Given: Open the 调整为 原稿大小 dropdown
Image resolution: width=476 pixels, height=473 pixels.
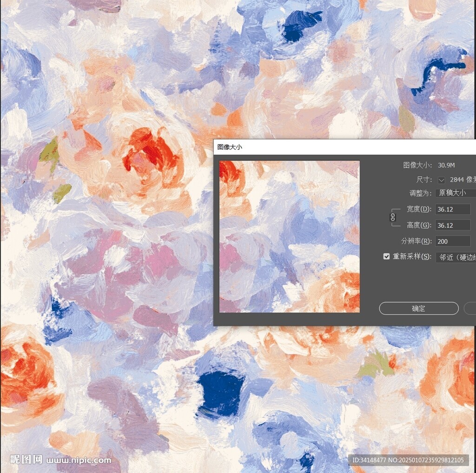Looking at the screenshot, I should [456, 193].
